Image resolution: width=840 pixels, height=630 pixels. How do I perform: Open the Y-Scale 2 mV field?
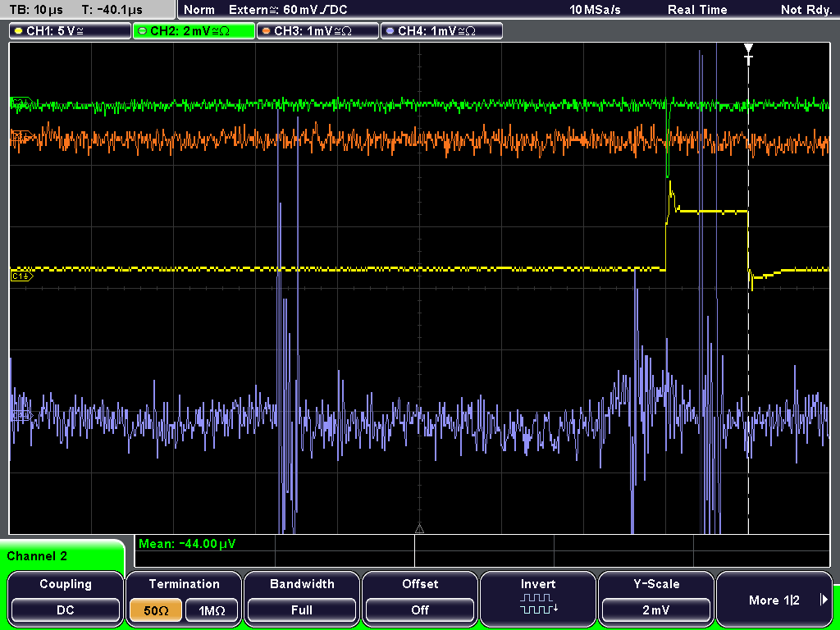point(656,609)
